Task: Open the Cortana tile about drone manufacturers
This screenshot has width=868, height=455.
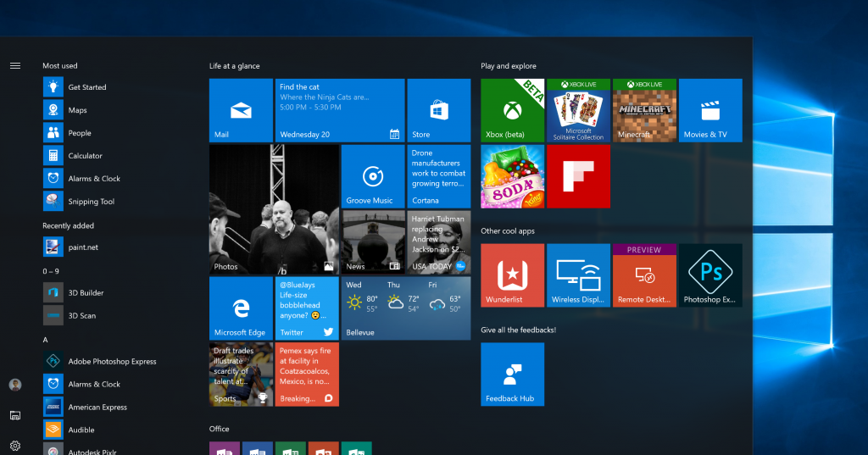Action: pos(439,176)
